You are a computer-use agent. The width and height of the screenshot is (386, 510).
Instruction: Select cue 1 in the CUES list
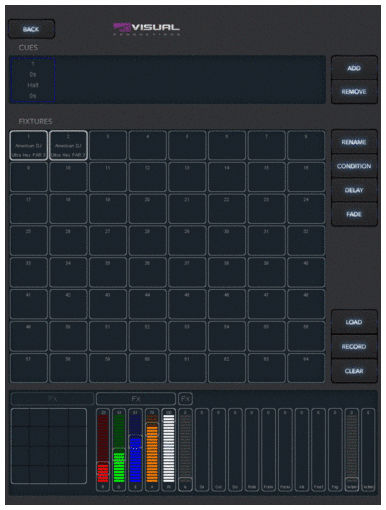[x=33, y=80]
